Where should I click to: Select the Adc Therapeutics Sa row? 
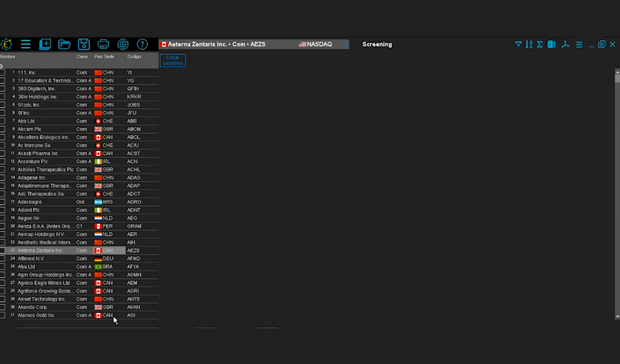[40, 194]
